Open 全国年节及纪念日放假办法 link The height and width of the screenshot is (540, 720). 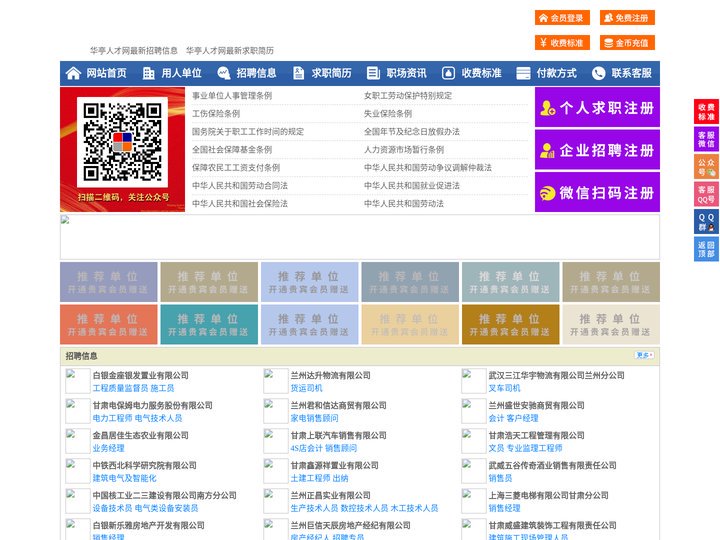pos(412,131)
